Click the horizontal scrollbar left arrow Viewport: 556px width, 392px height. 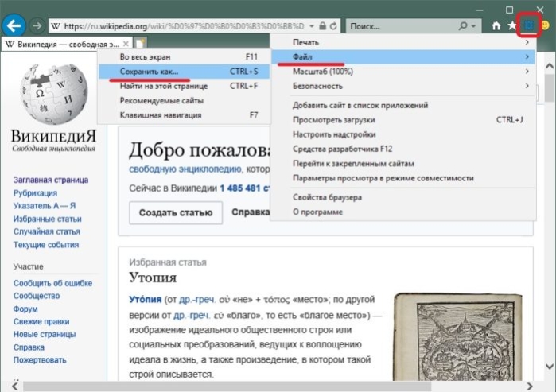click(15, 386)
